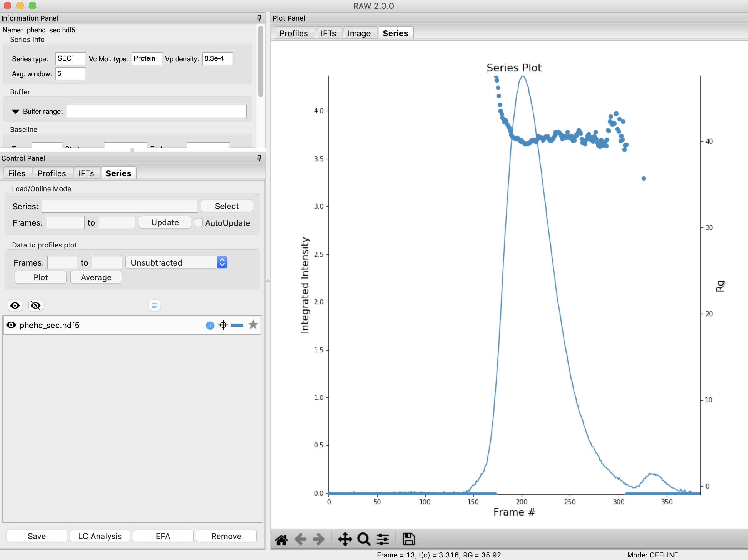Viewport: 748px width, 560px height.
Task: Open the Configure subplots sliders icon
Action: click(x=383, y=539)
